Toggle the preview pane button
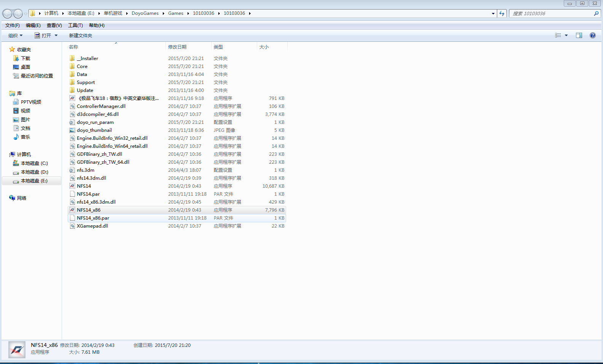Screen dimensions: 603x364 [x=579, y=35]
